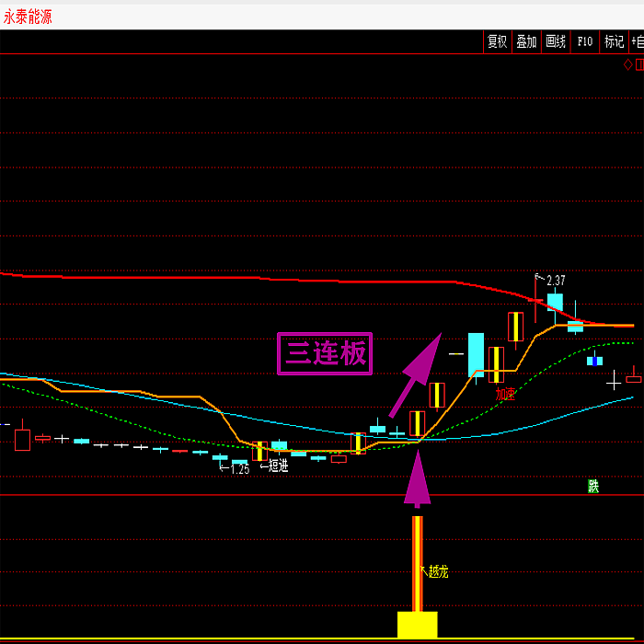The image size is (644, 644).
Task: Click the yellow block at indicator bottom
Action: (417, 625)
